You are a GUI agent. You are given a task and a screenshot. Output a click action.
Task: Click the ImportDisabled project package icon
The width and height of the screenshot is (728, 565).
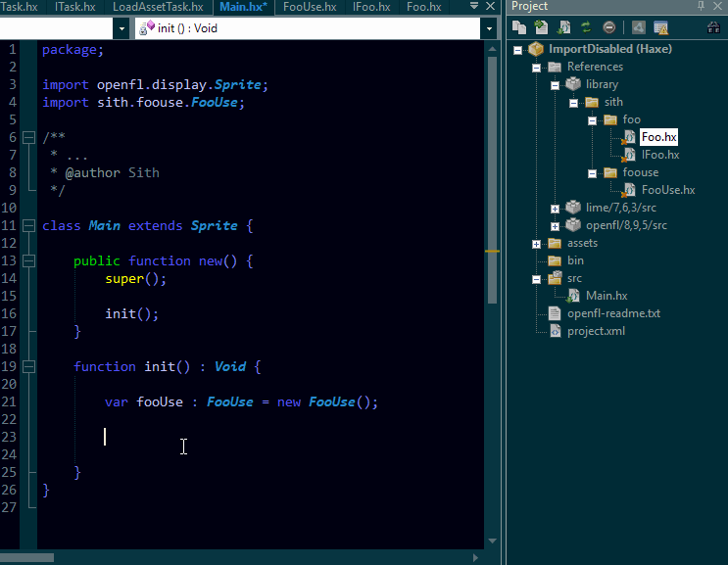(536, 49)
